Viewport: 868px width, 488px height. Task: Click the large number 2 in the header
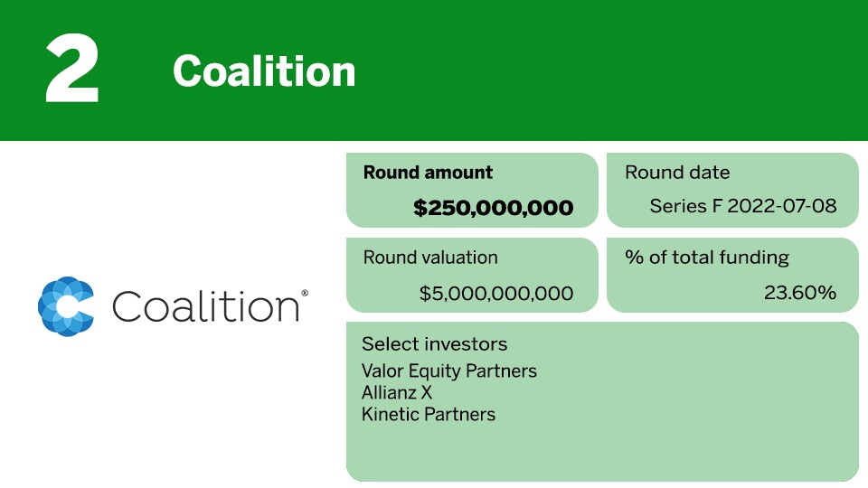click(72, 70)
